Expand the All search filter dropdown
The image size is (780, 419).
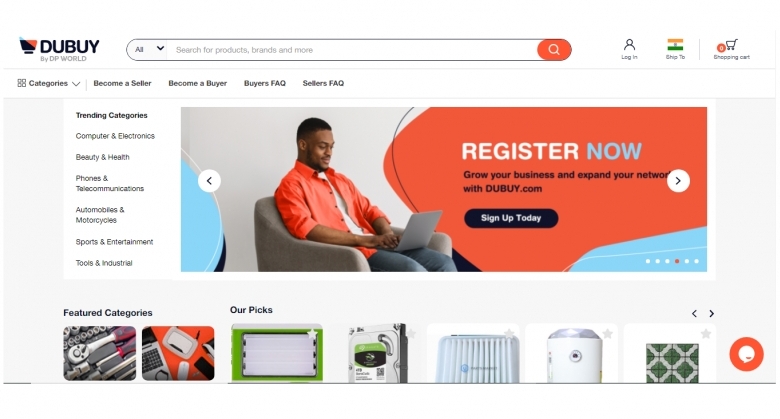(149, 49)
